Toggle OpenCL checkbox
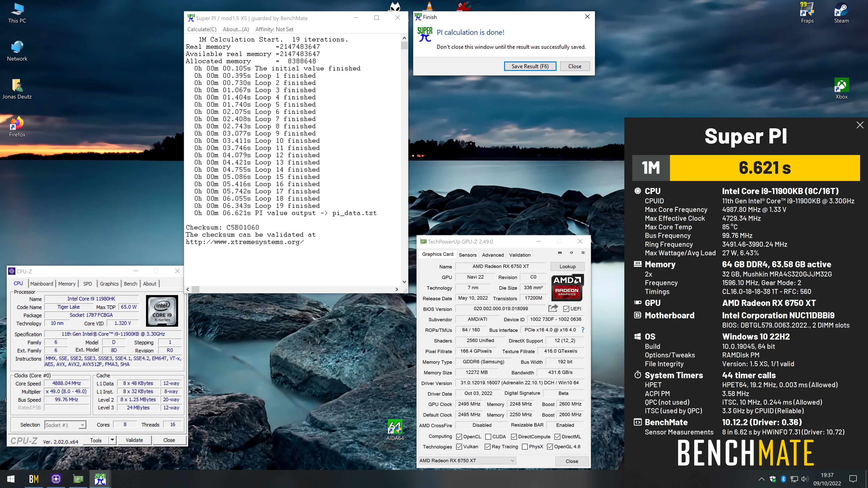 pyautogui.click(x=459, y=436)
